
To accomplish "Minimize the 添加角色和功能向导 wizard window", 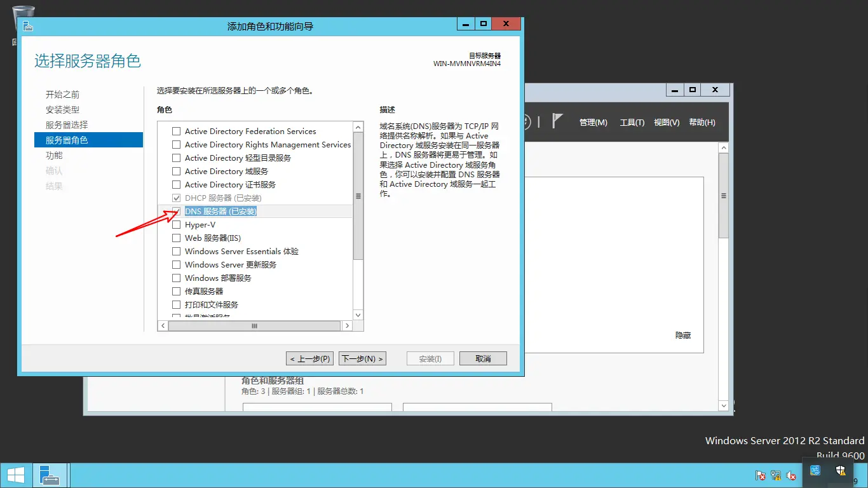I will 466,24.
